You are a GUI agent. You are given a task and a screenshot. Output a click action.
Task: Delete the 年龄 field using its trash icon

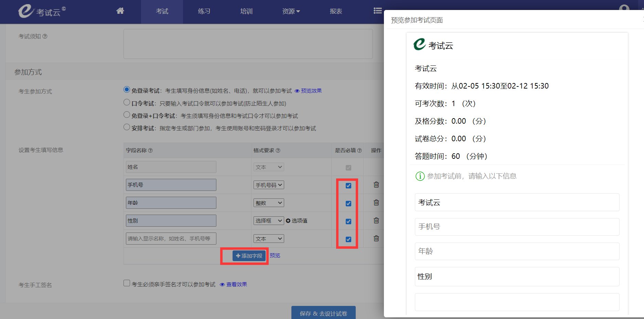click(x=376, y=203)
